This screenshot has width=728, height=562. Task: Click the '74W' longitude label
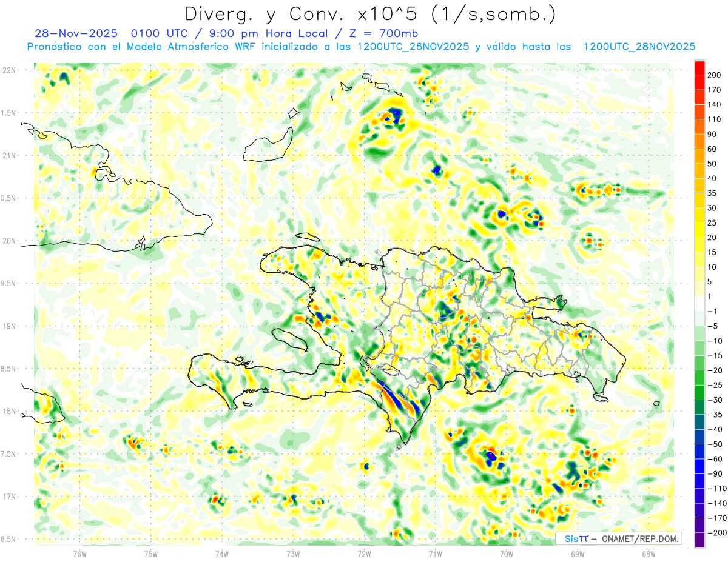tap(222, 554)
